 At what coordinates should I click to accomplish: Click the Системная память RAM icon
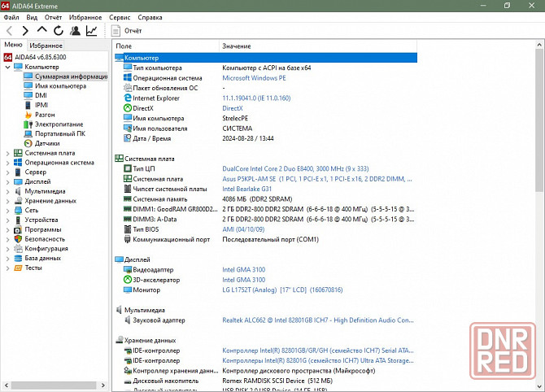coord(128,198)
